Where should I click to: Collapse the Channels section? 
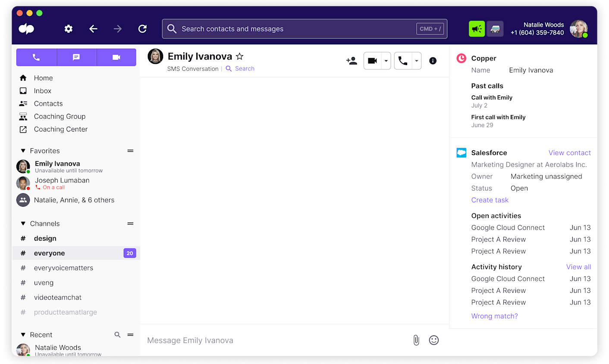[23, 224]
